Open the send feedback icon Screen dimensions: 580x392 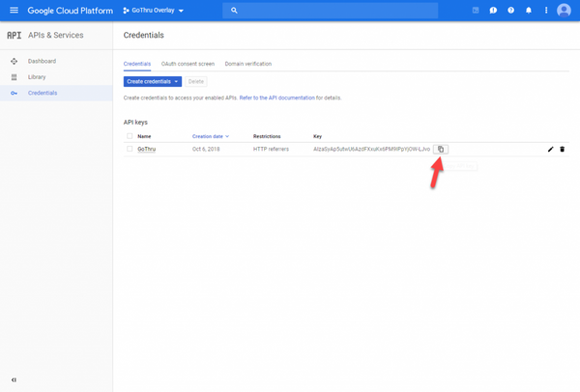493,11
